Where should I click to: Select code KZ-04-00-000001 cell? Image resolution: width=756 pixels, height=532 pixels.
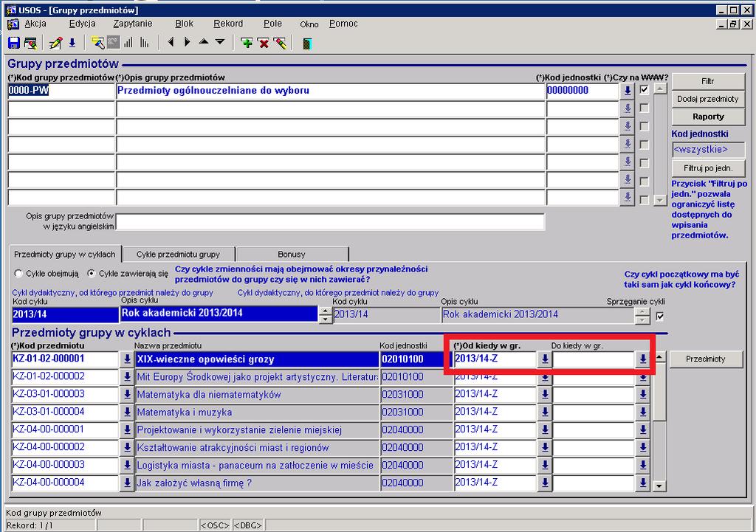pos(65,430)
